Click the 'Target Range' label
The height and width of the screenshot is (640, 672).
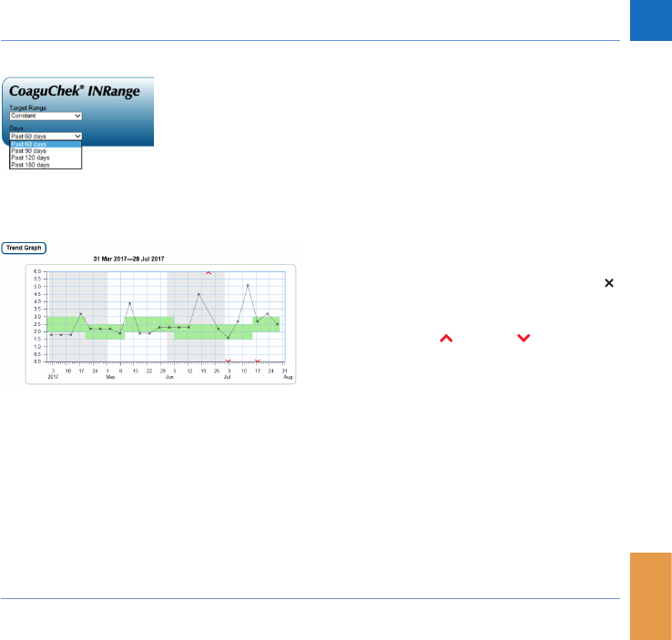(x=28, y=108)
